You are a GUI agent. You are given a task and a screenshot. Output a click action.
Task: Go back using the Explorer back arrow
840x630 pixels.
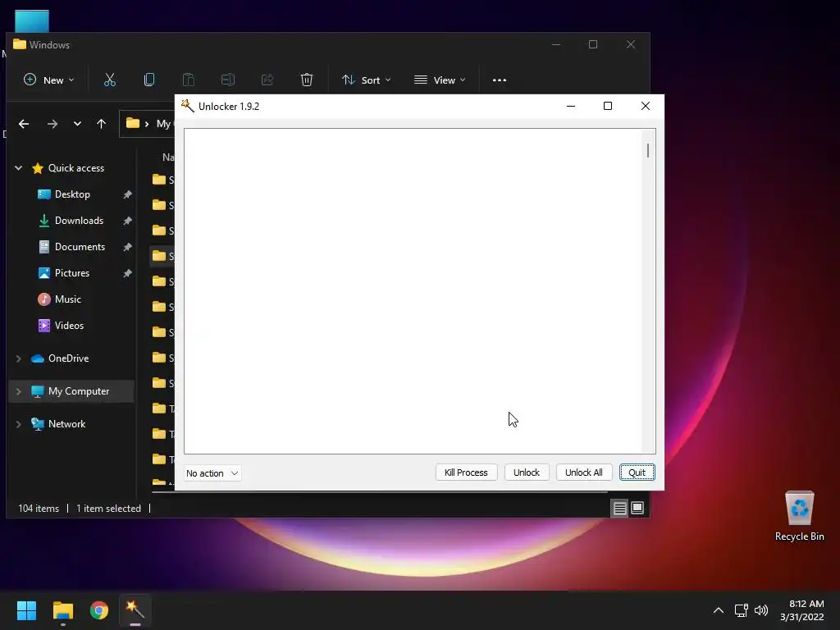[x=24, y=124]
